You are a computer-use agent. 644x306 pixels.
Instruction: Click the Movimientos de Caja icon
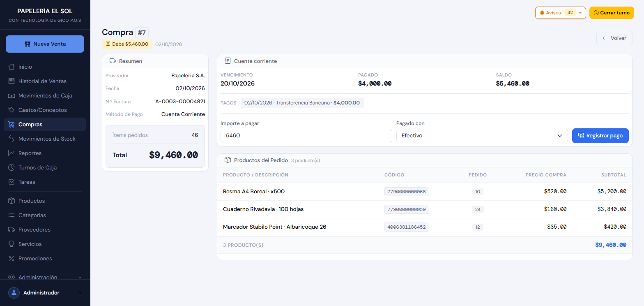click(11, 95)
